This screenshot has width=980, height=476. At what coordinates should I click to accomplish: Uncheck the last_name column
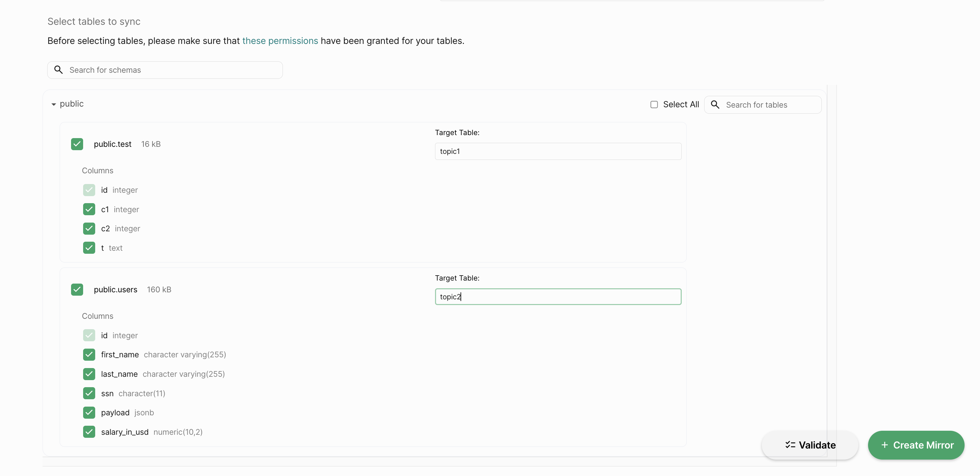(89, 374)
